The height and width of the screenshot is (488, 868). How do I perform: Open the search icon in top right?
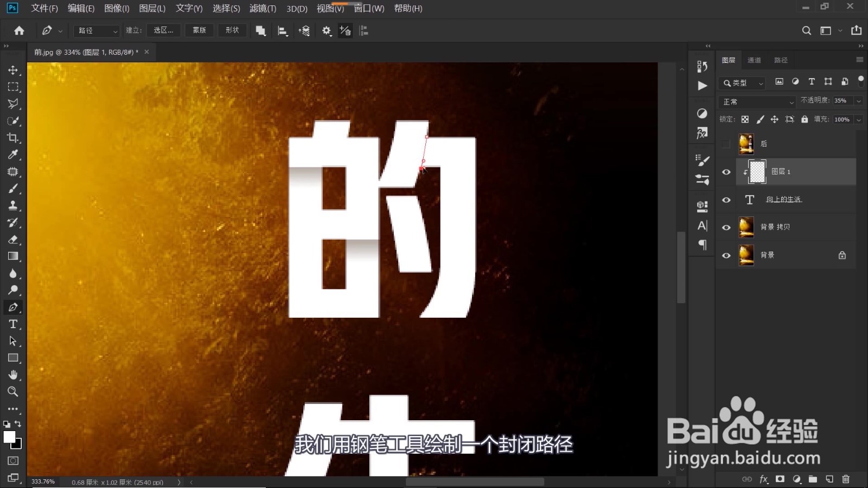coord(807,31)
